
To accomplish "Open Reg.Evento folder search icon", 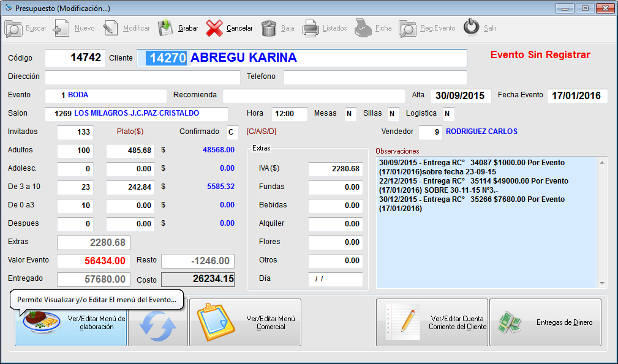I will coord(407,28).
